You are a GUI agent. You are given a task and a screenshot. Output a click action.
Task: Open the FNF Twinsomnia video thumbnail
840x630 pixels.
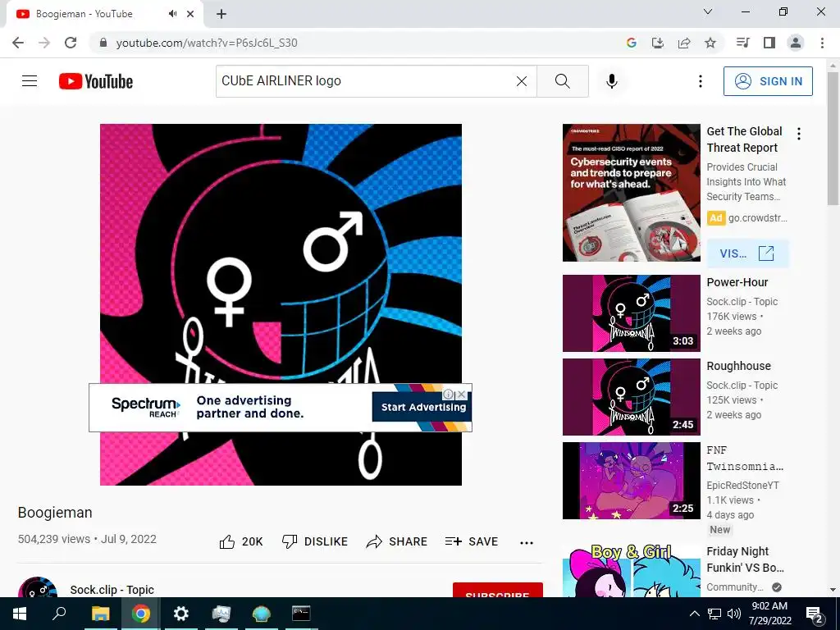[631, 481]
